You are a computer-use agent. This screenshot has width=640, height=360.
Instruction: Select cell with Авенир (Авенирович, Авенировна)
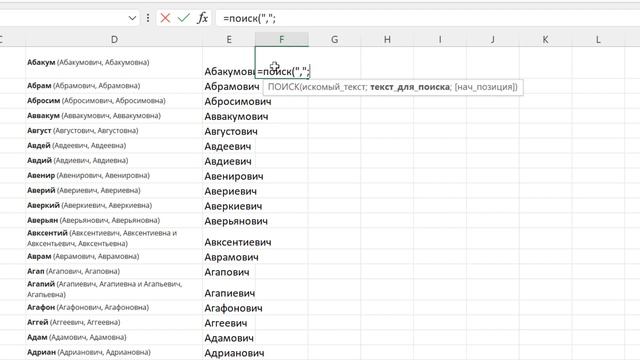click(114, 176)
